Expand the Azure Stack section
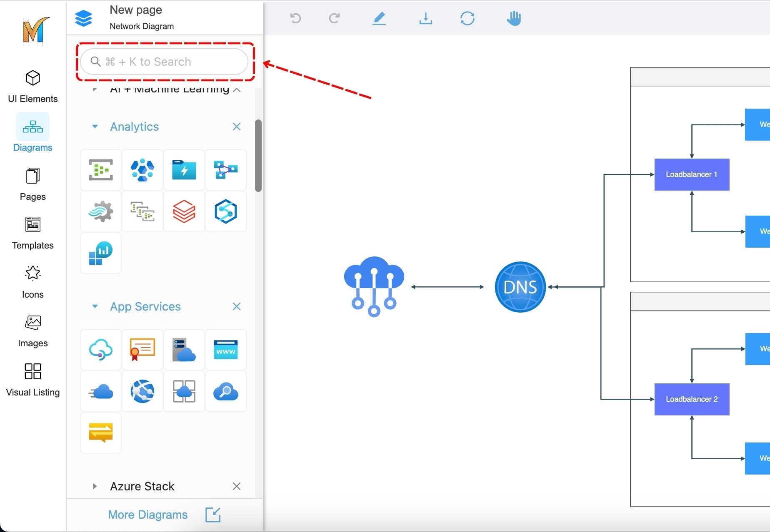 coord(95,486)
